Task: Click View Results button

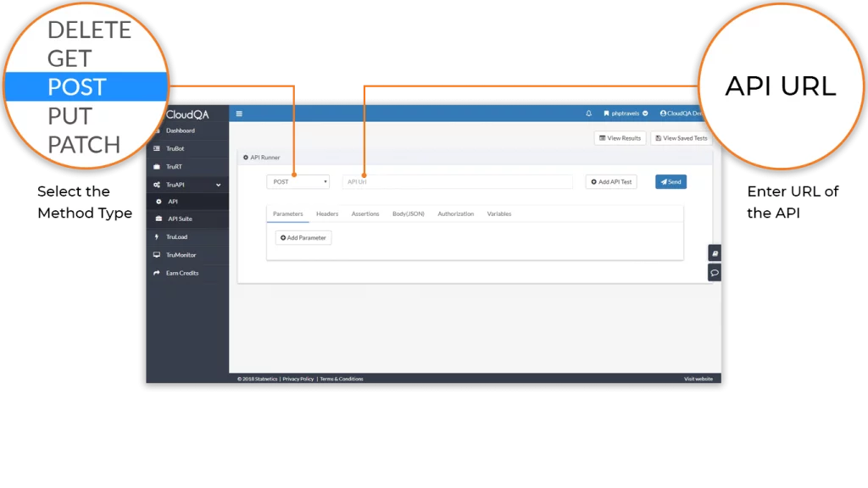Action: point(620,138)
